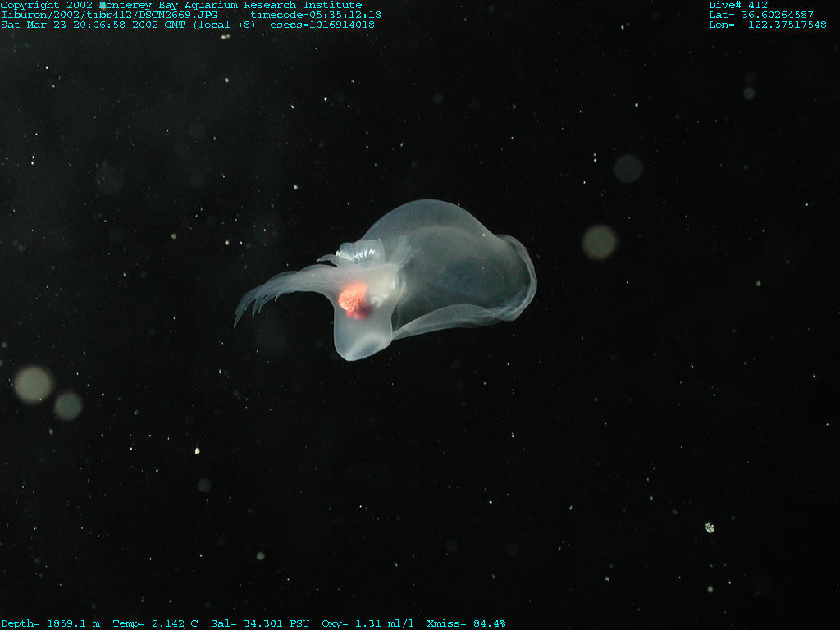Image resolution: width=840 pixels, height=630 pixels.
Task: Click the Monterey Bay Aquarium Research Institute copyright text
Action: [181, 6]
